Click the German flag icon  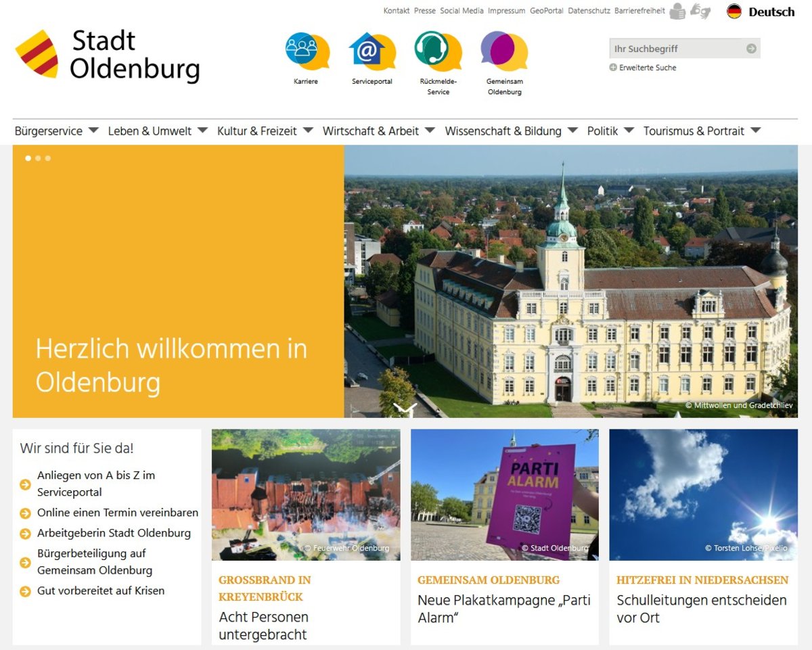pos(734,11)
